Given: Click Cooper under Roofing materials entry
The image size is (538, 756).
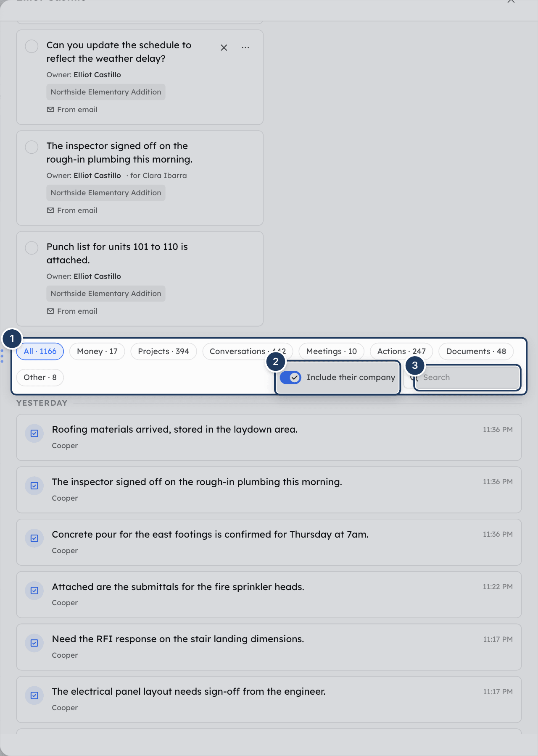Looking at the screenshot, I should (65, 446).
